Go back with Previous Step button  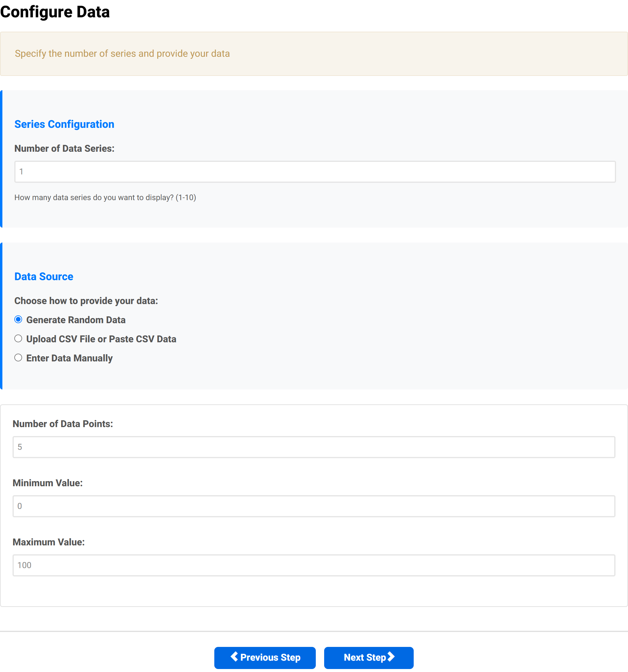[265, 658]
